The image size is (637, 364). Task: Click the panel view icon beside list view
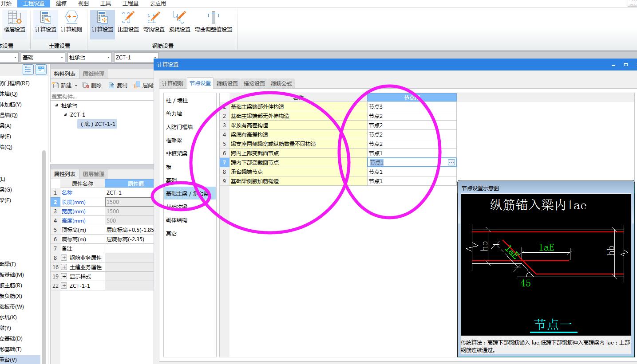point(41,70)
